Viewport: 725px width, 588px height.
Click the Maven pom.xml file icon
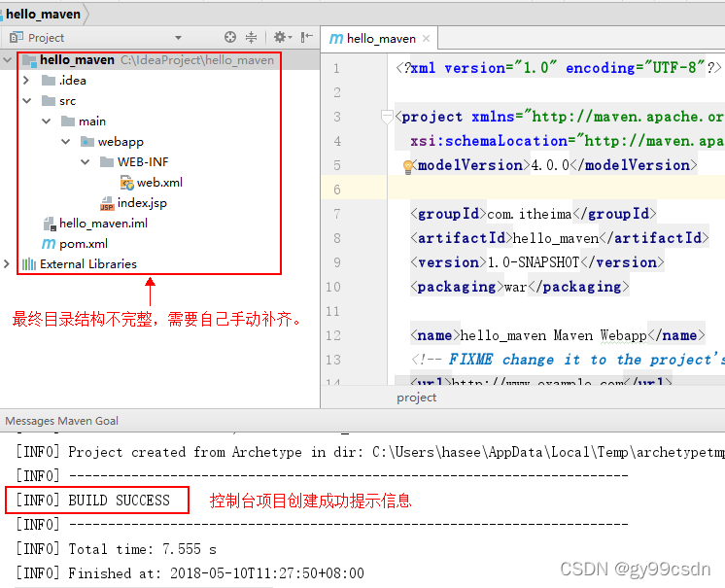48,244
